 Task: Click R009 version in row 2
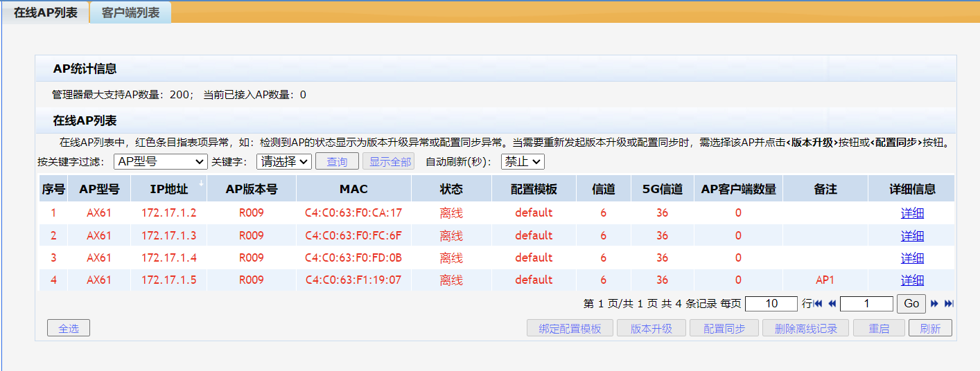point(252,235)
